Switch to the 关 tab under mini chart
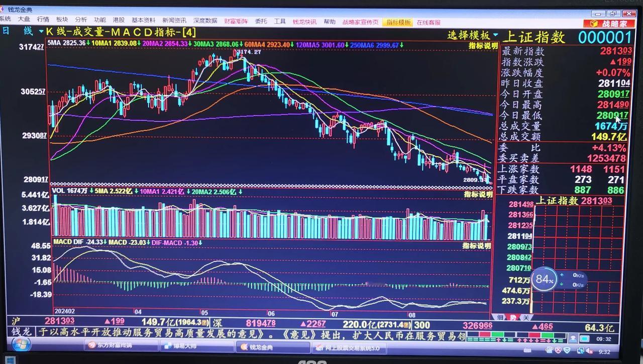This screenshot has width=643, height=364. [x=525, y=317]
